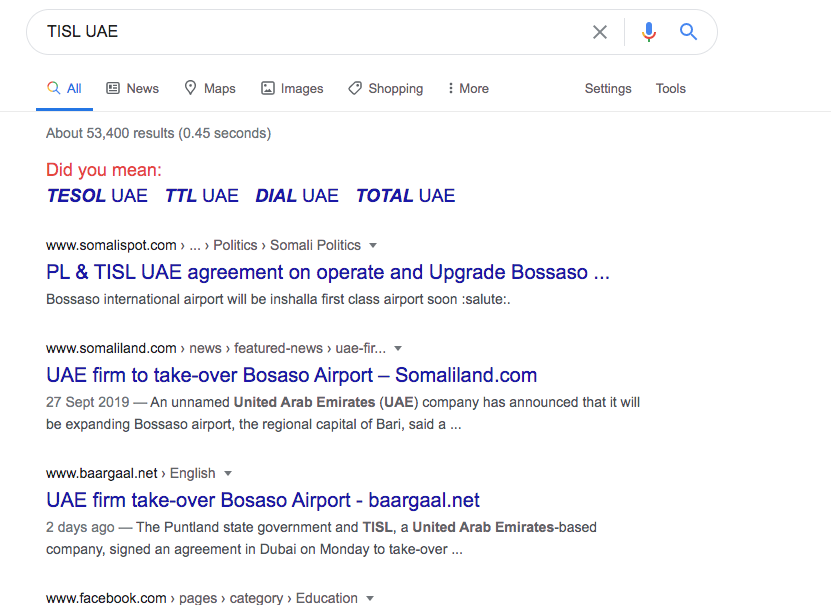The height and width of the screenshot is (605, 831).
Task: Select the Shopping tab
Action: pyautogui.click(x=385, y=88)
